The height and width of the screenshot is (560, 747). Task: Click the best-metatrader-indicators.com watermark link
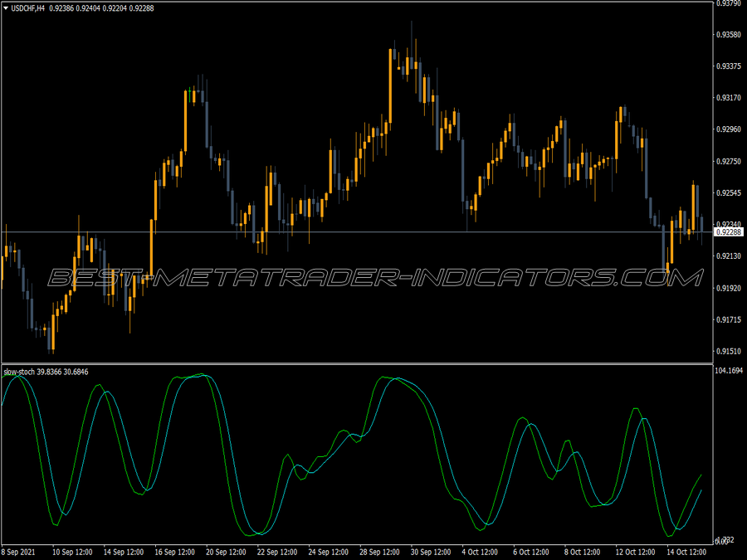[373, 278]
